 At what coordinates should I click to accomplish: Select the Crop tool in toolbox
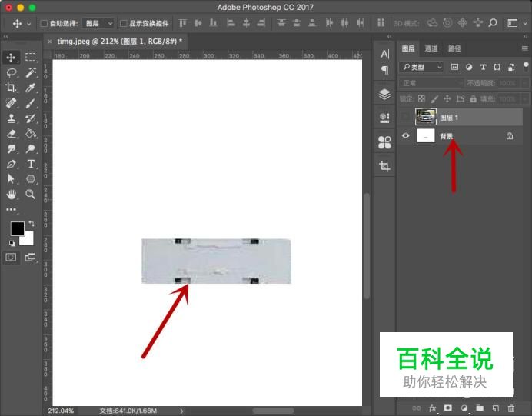11,88
